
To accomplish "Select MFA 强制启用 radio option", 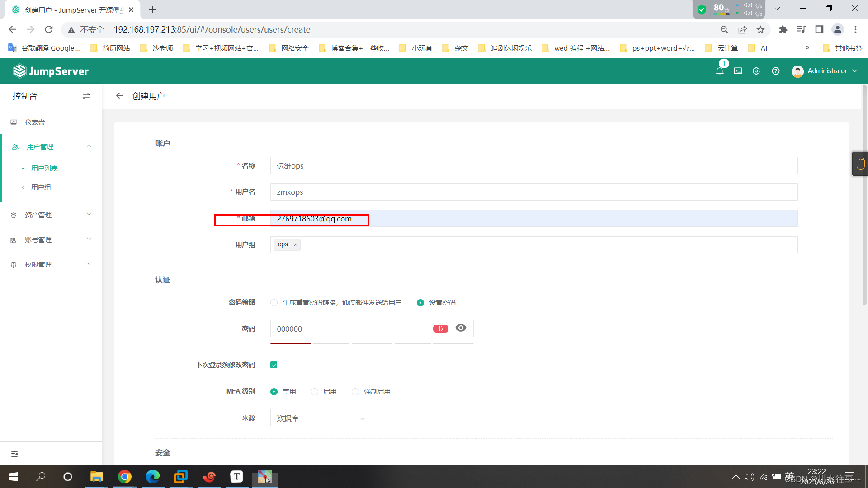I will point(355,392).
